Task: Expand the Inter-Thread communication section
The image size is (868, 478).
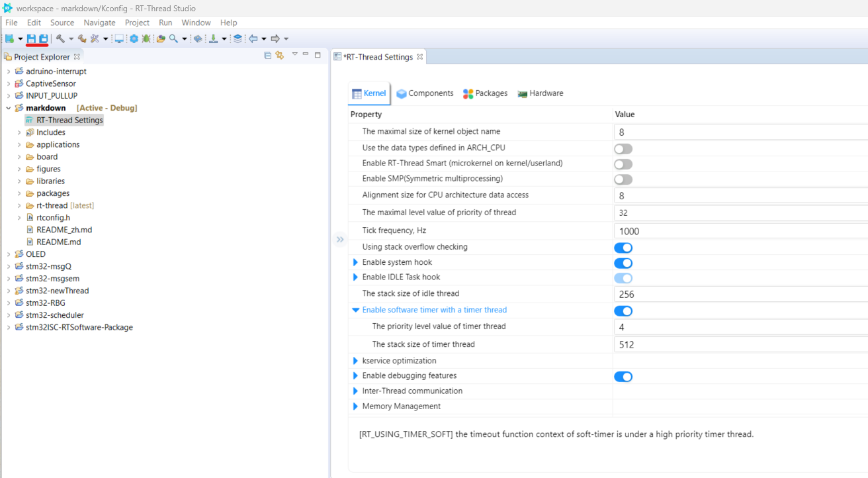Action: [356, 391]
